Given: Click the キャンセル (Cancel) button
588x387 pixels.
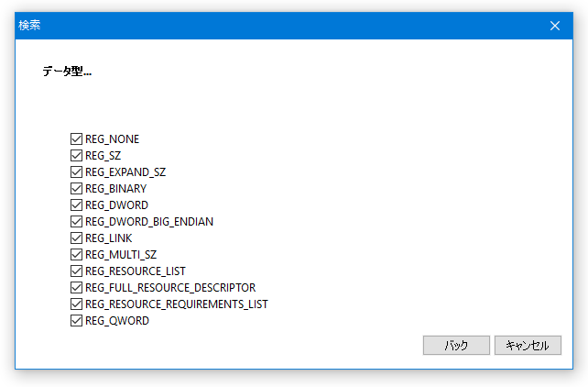Looking at the screenshot, I should point(528,345).
